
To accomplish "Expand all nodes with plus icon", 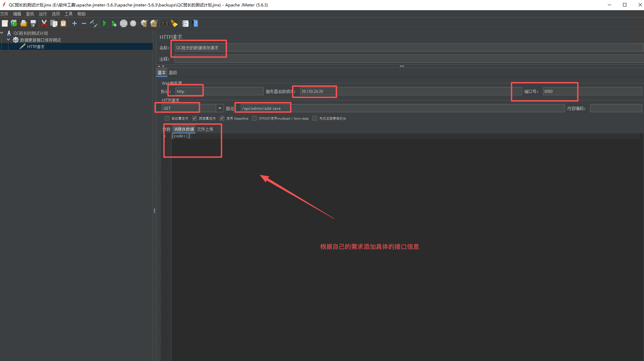I will tap(75, 23).
